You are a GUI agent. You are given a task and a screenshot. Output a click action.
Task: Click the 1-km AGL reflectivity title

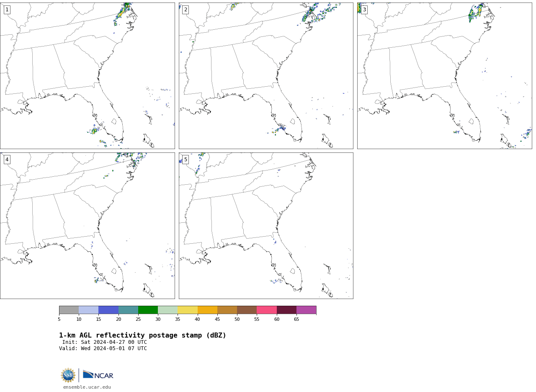pyautogui.click(x=142, y=335)
